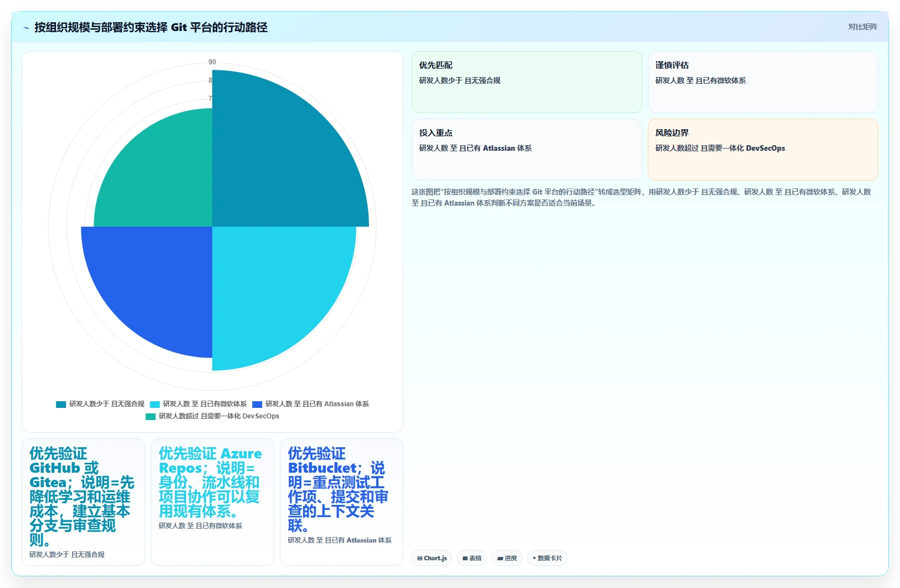This screenshot has height=588, width=900.
Task: Click the 进度 tag
Action: [x=507, y=558]
